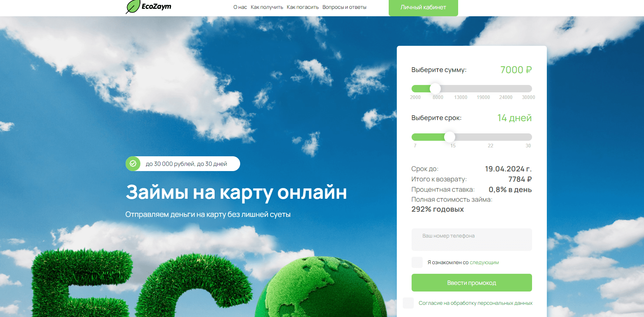644x317 pixels.
Task: Click the '19.04.2024 г.' due date
Action: click(508, 169)
